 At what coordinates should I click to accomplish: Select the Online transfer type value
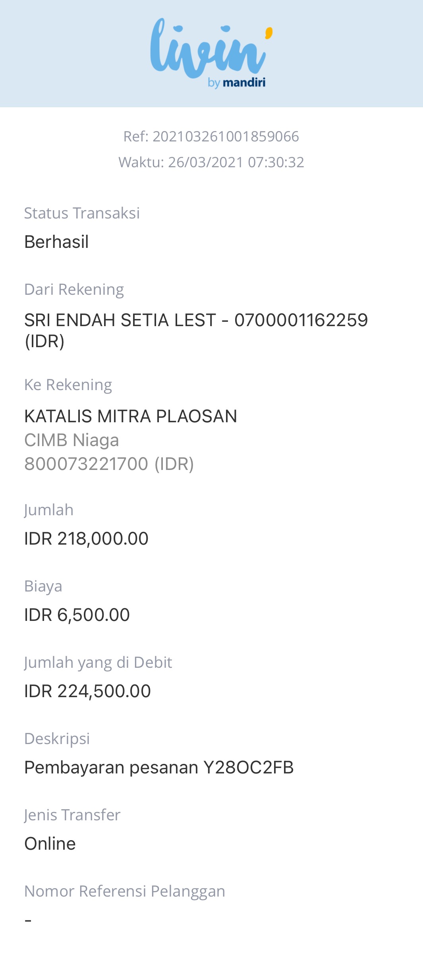click(50, 844)
